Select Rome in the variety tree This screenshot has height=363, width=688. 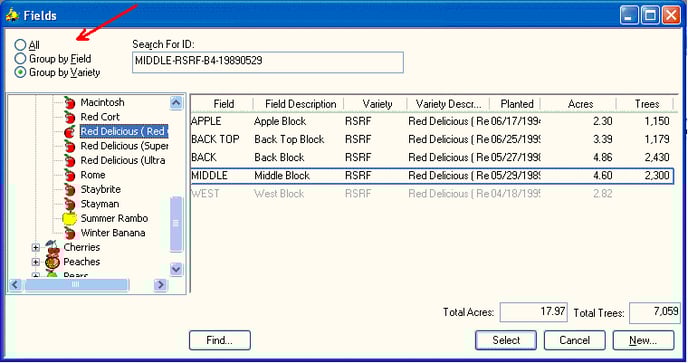93,175
